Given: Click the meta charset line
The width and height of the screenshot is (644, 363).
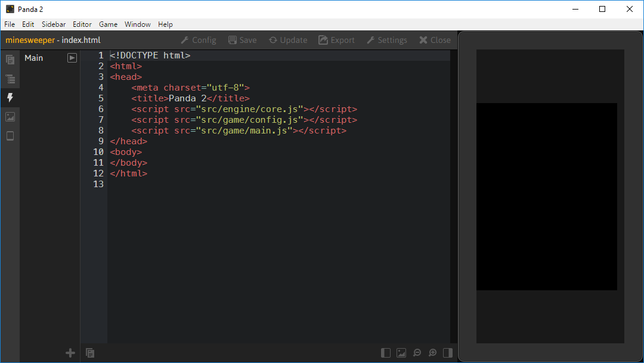Looking at the screenshot, I should 190,88.
